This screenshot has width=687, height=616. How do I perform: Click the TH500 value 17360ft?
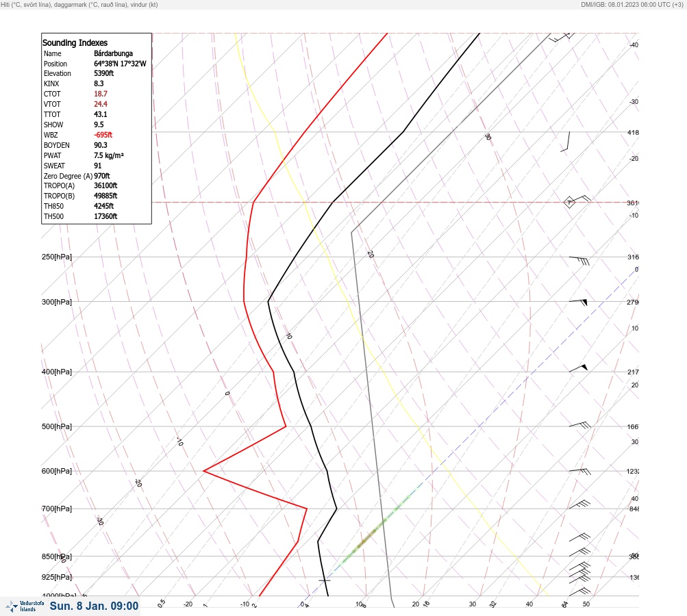tap(105, 216)
